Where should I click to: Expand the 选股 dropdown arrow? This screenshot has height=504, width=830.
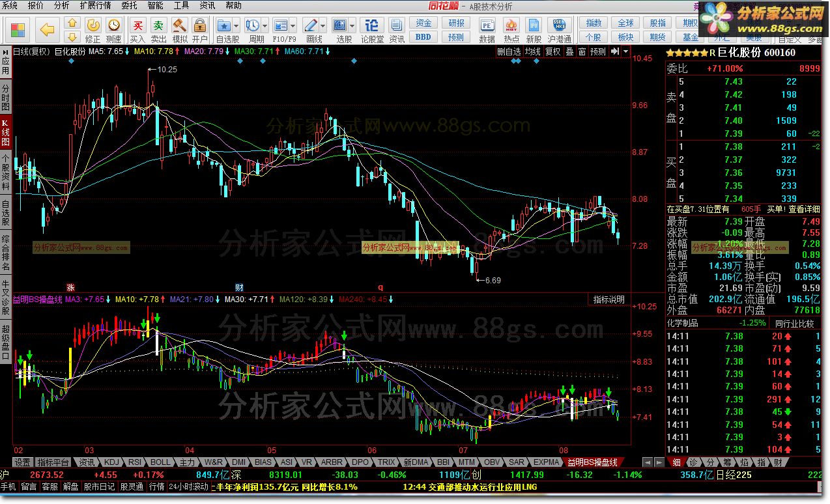tap(351, 25)
